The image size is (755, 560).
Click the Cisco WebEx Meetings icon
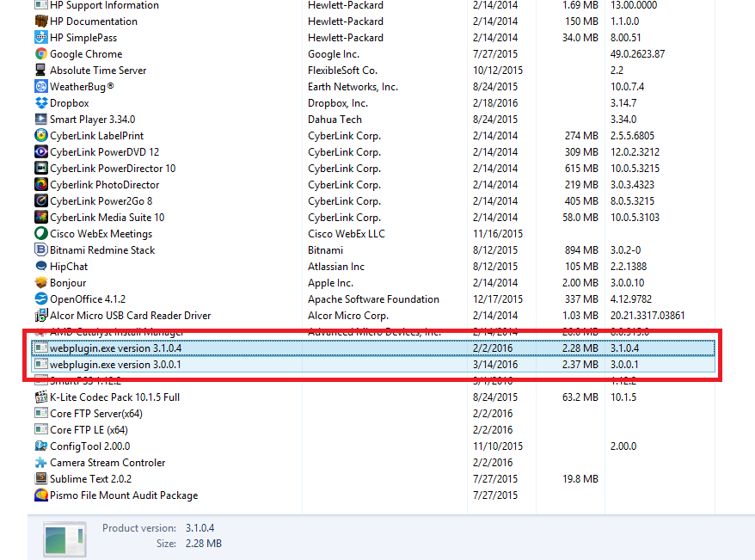click(x=41, y=233)
